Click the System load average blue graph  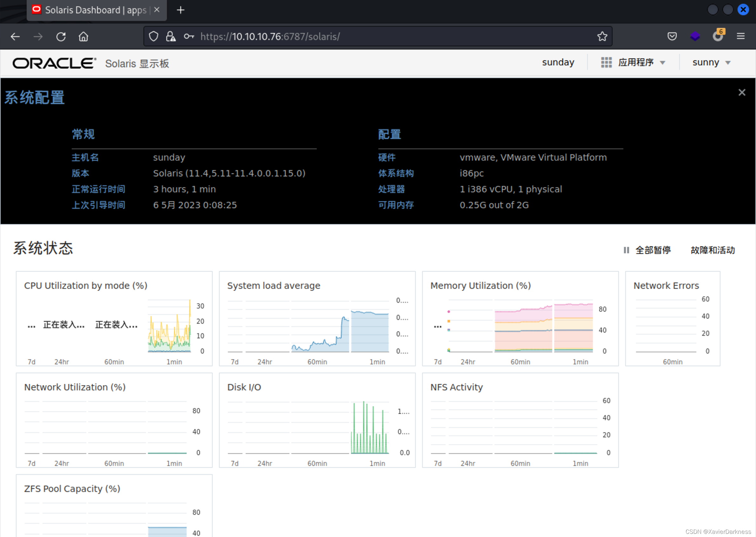pos(340,331)
